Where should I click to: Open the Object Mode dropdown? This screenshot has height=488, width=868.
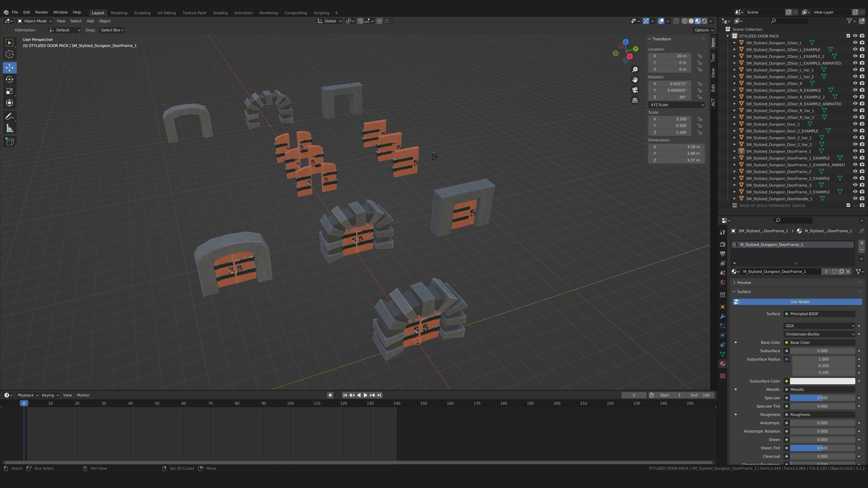pos(35,21)
